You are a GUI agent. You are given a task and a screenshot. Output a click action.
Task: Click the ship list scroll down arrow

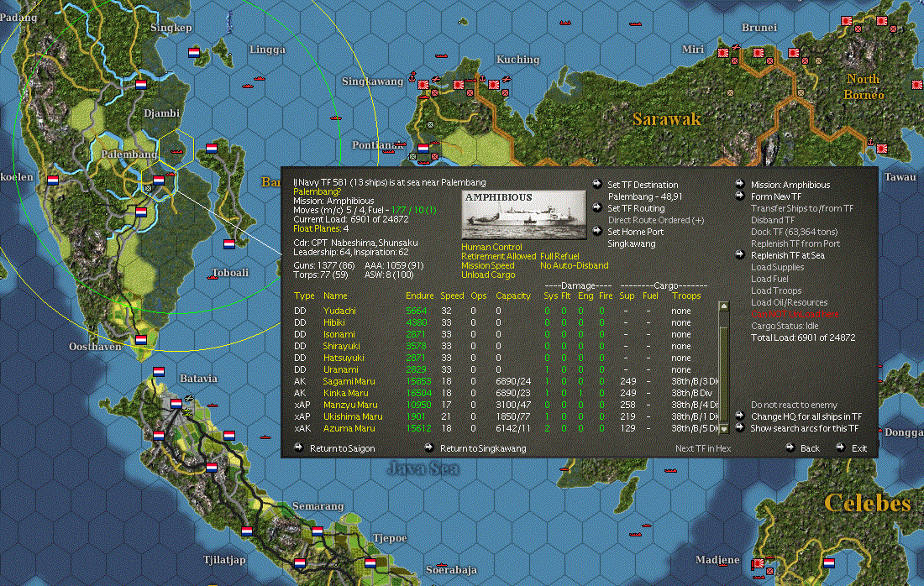tap(723, 429)
